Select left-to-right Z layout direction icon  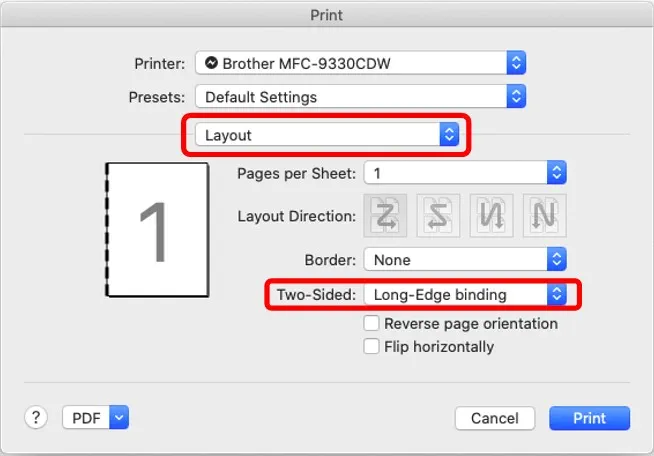(387, 215)
